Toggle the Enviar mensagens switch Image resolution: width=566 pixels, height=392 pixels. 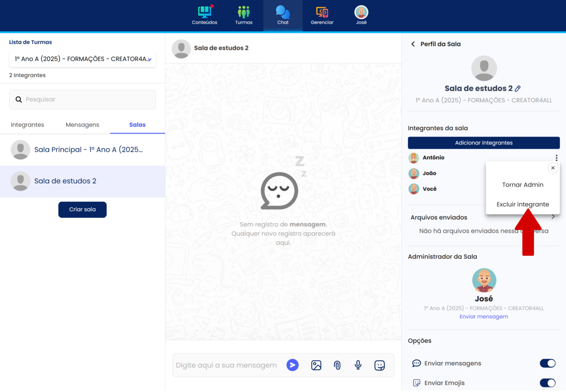tap(547, 363)
